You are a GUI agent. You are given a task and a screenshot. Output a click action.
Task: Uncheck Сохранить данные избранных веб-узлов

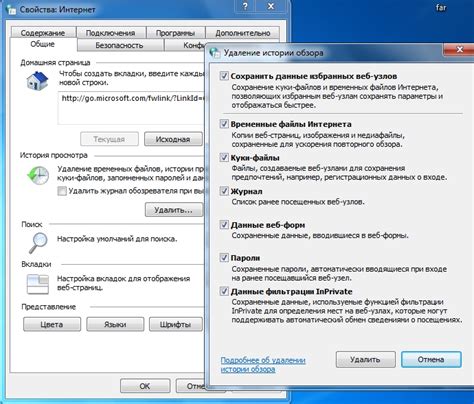(x=224, y=76)
